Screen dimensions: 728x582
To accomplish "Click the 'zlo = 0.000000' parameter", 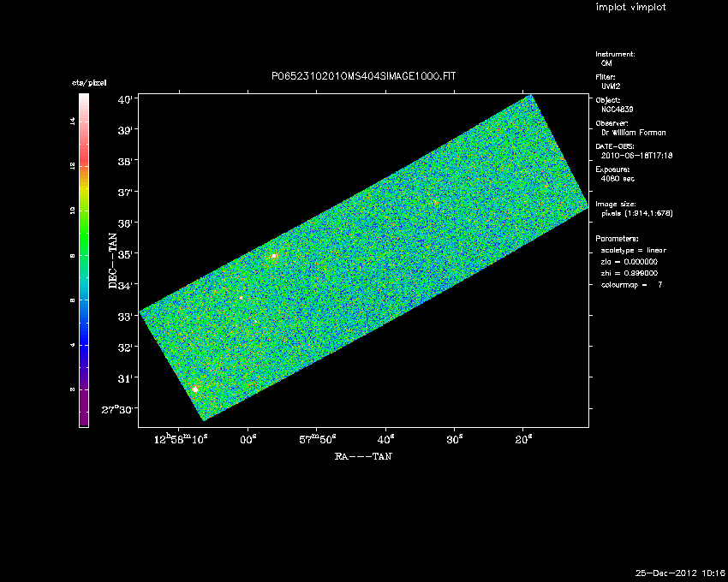I will point(630,262).
